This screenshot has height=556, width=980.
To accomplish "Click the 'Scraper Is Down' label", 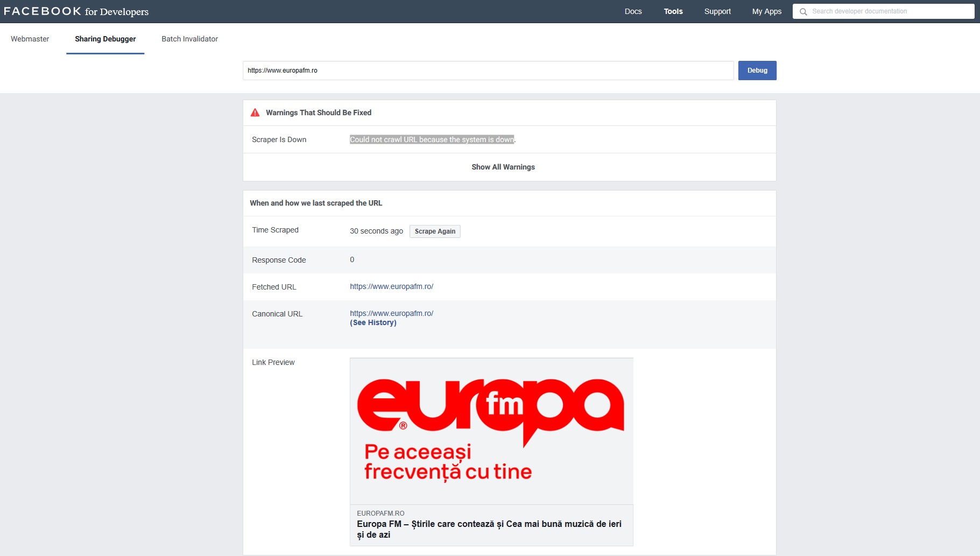I will [279, 139].
